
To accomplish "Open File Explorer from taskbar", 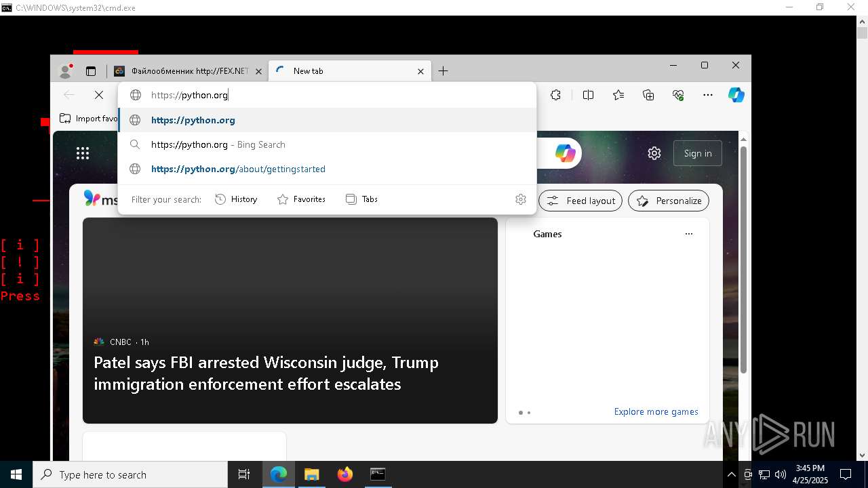I will 311,474.
